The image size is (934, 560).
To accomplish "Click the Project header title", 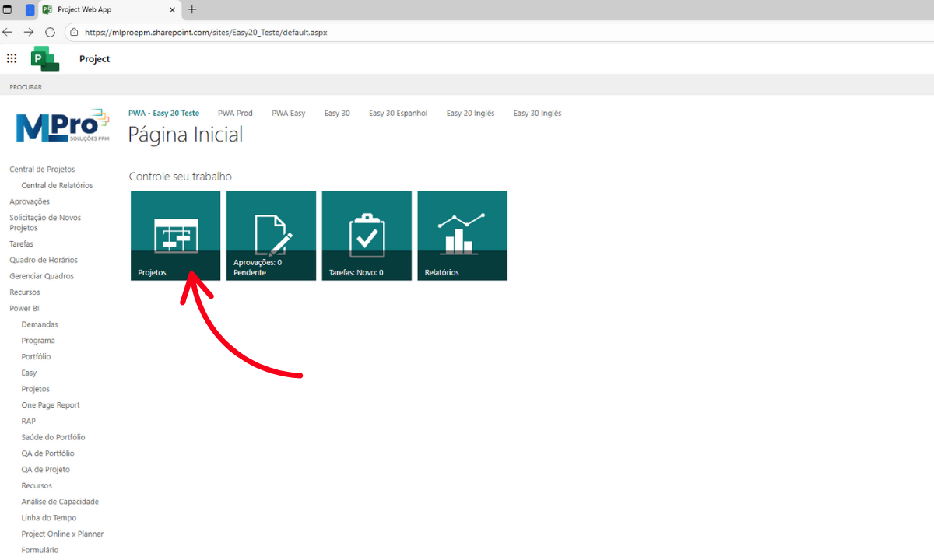I will tap(95, 59).
